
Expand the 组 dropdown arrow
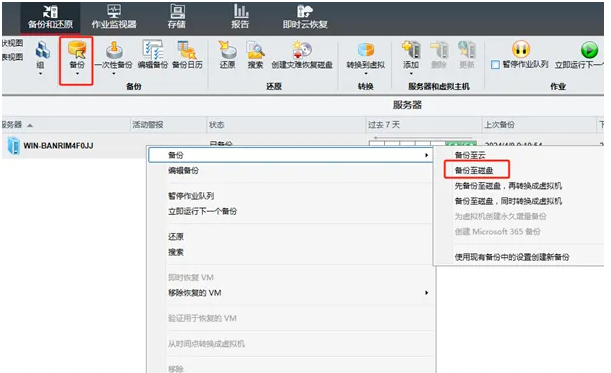pyautogui.click(x=41, y=73)
